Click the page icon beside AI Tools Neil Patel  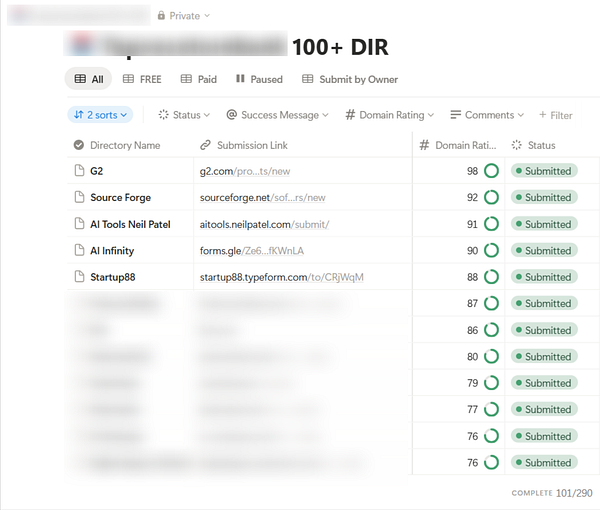coord(79,223)
